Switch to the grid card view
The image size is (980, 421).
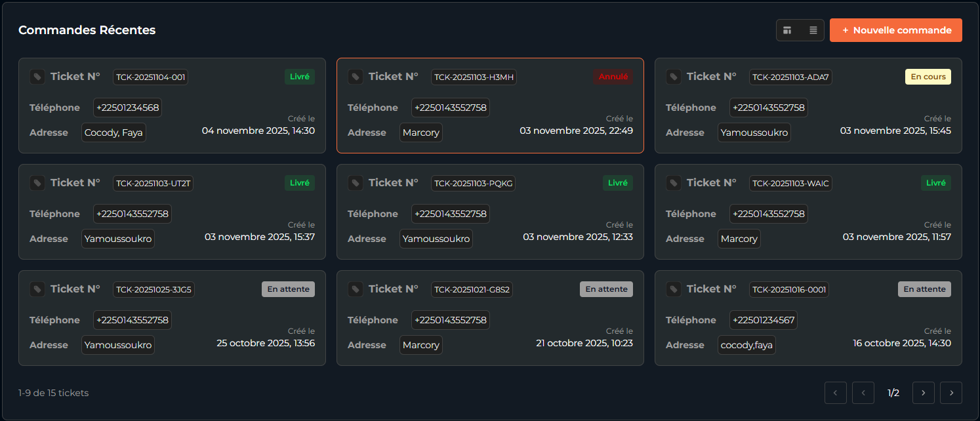click(788, 30)
